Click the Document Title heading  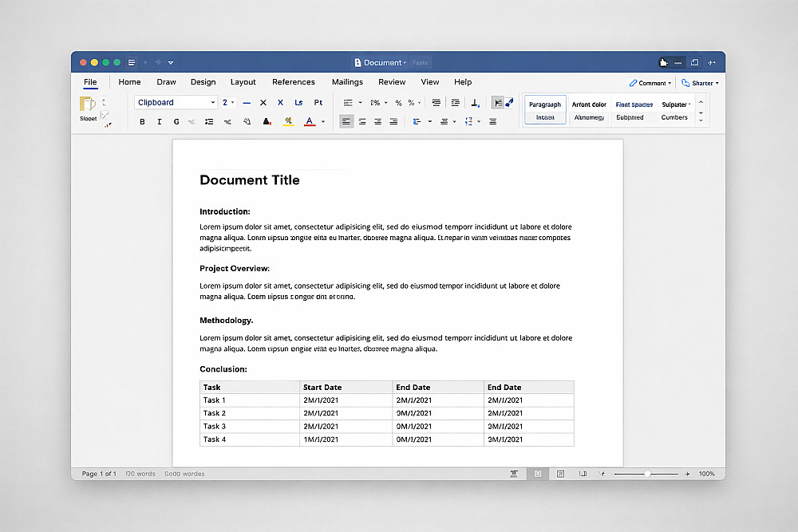(x=249, y=180)
